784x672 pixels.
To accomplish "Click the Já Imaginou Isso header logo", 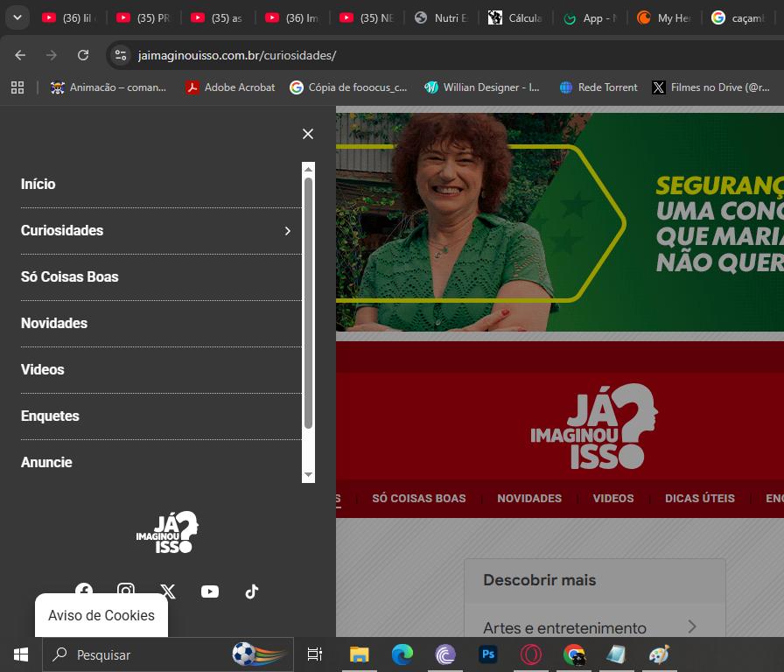I will [594, 426].
